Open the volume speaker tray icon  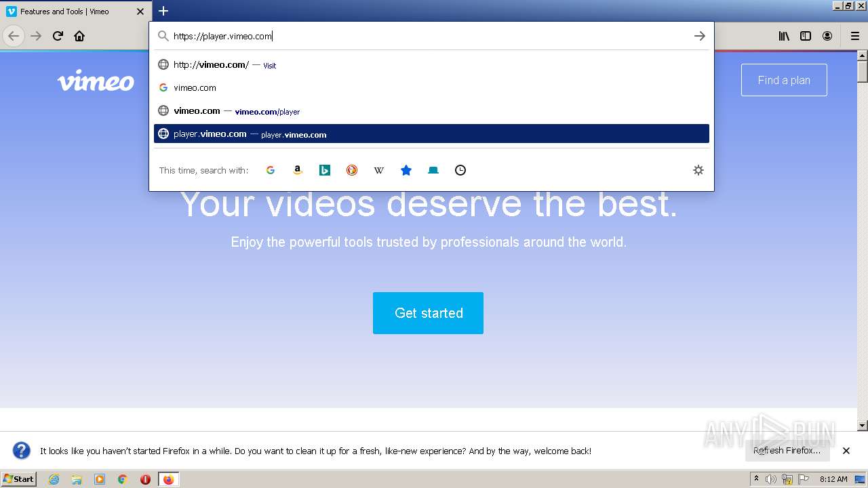coord(771,479)
